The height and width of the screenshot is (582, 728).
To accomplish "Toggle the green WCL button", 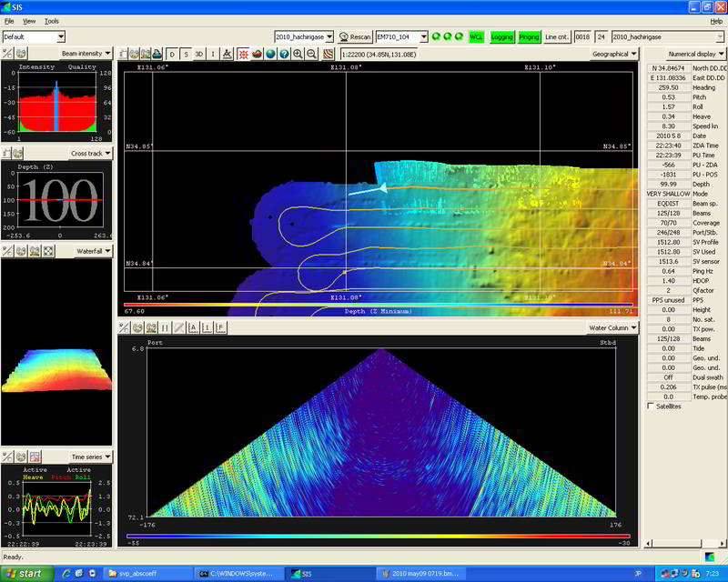I will point(476,36).
